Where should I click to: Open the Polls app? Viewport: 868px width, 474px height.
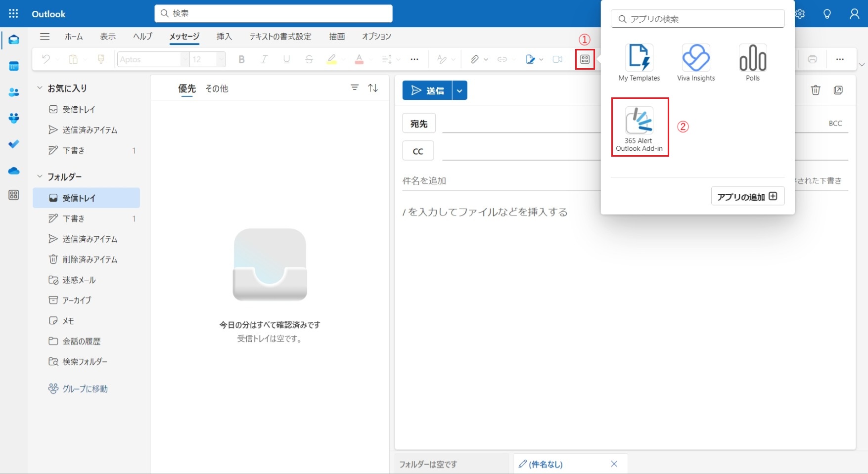pos(752,63)
